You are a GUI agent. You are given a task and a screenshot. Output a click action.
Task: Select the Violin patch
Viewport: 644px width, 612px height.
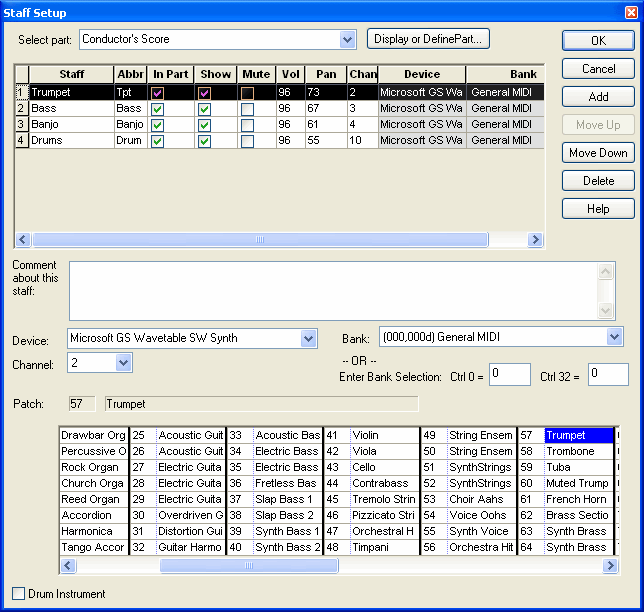tap(365, 436)
